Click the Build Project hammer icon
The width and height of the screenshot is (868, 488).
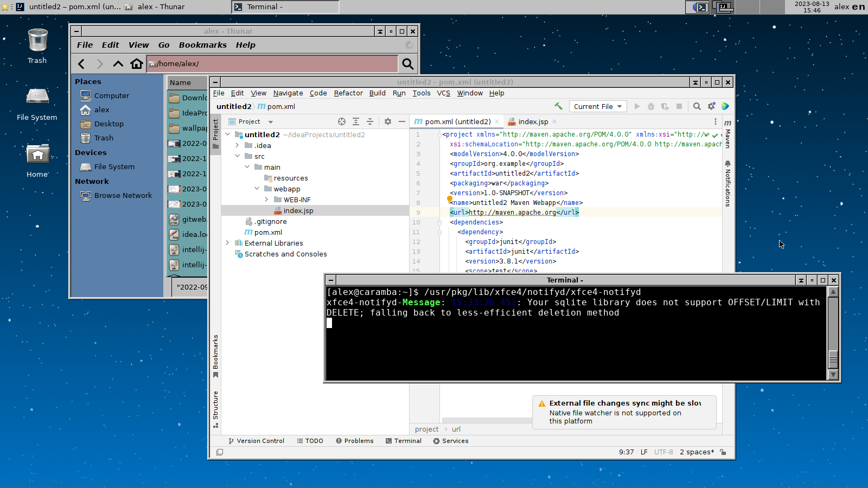[x=558, y=106]
